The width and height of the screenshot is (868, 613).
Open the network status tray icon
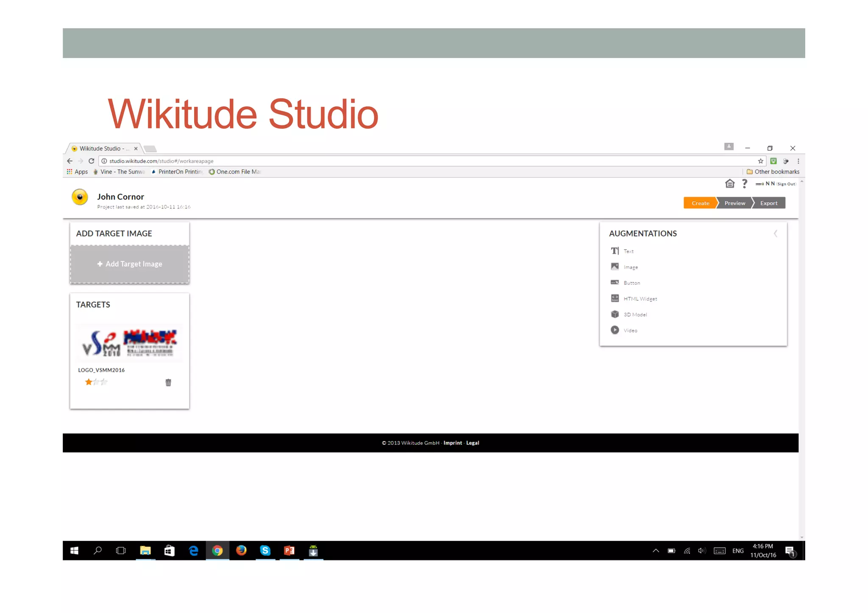[687, 551]
